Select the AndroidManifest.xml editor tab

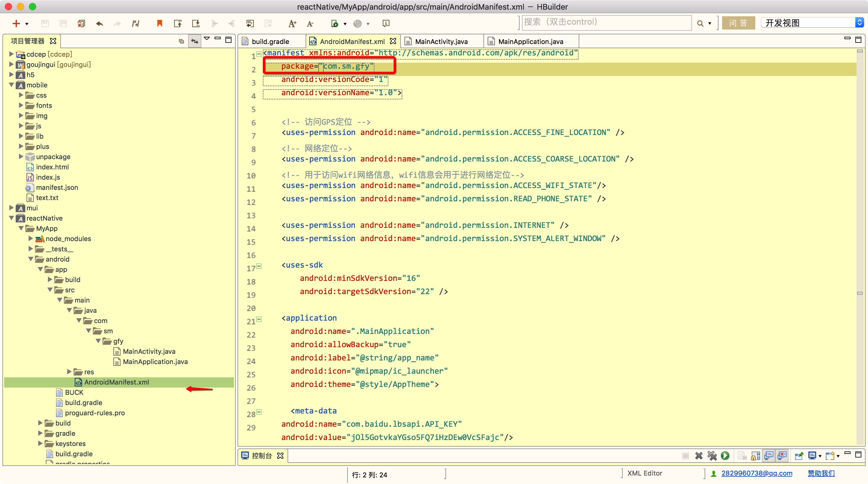point(352,42)
